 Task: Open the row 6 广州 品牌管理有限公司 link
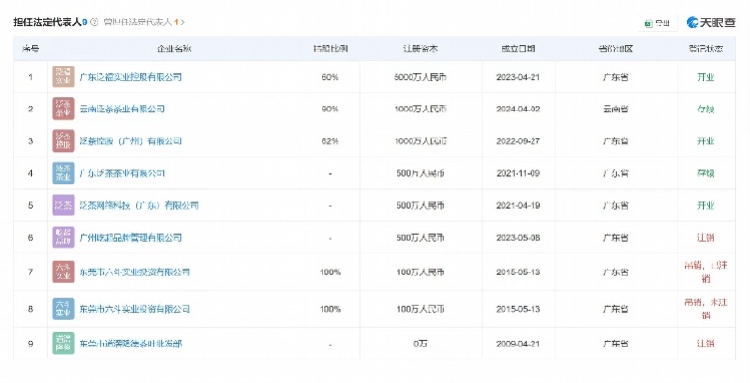[x=131, y=237]
